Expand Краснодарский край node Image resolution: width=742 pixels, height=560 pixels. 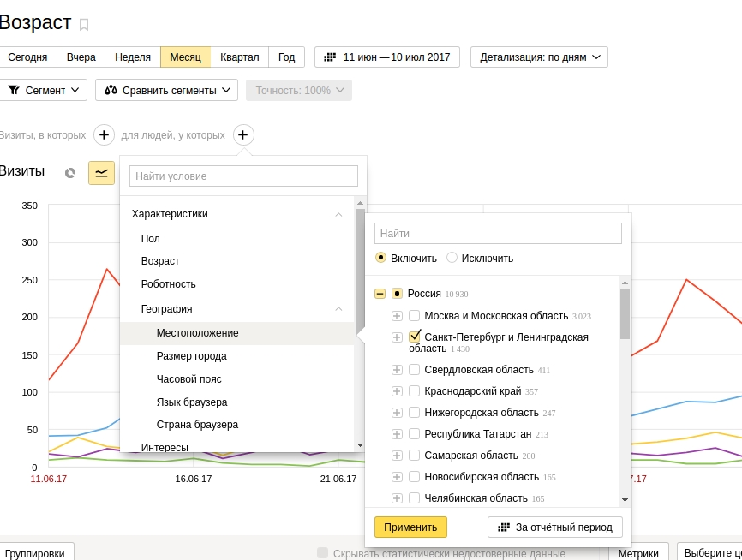[x=397, y=391]
